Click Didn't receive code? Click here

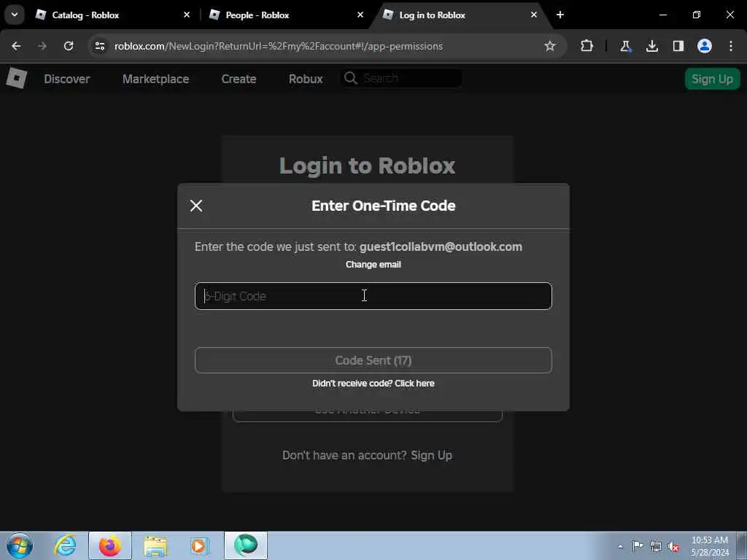373,384
